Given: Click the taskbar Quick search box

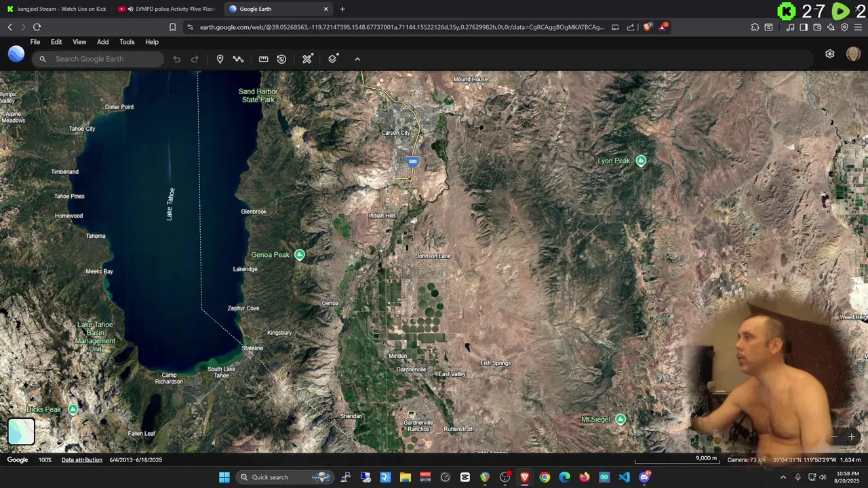Looking at the screenshot, I should tap(285, 477).
